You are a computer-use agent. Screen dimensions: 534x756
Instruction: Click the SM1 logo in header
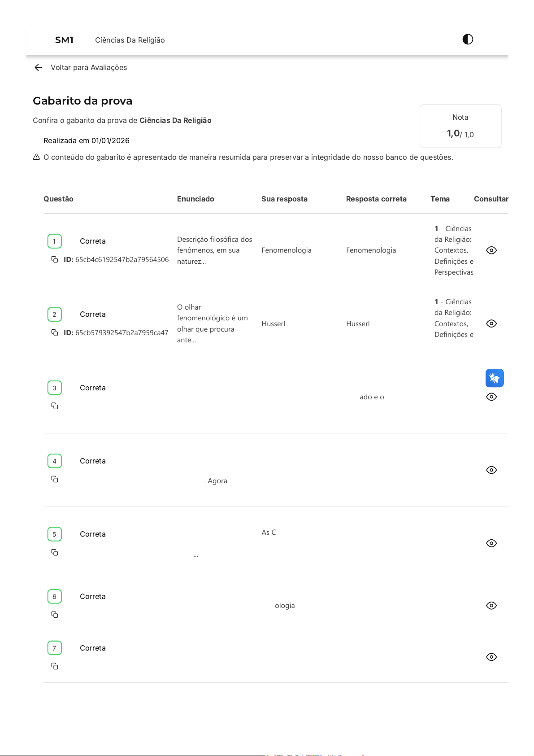coord(64,40)
